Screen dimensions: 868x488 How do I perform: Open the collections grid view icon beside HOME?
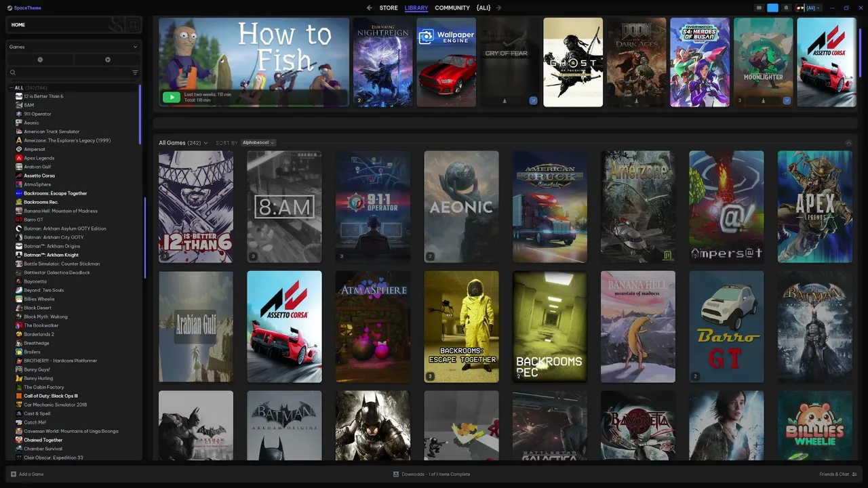(133, 25)
